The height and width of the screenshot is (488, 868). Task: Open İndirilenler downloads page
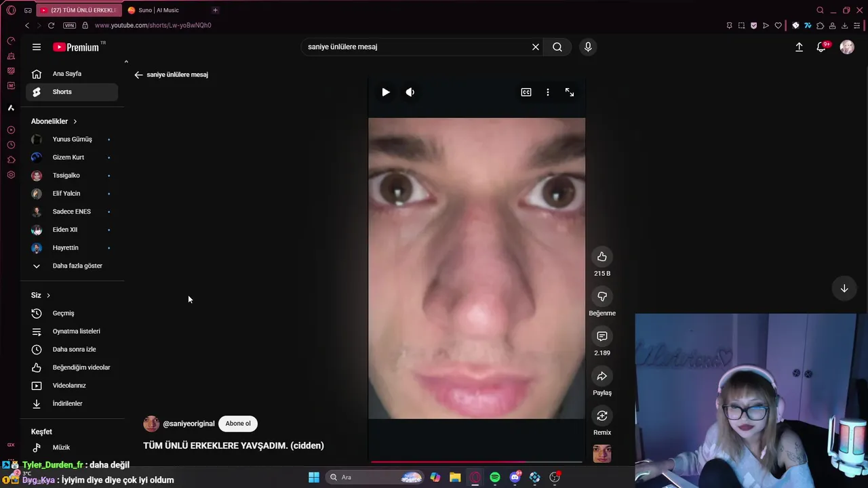pyautogui.click(x=72, y=404)
